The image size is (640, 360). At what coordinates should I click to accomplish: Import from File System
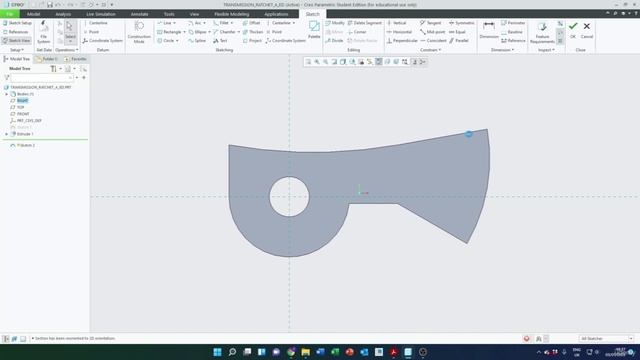click(x=43, y=32)
